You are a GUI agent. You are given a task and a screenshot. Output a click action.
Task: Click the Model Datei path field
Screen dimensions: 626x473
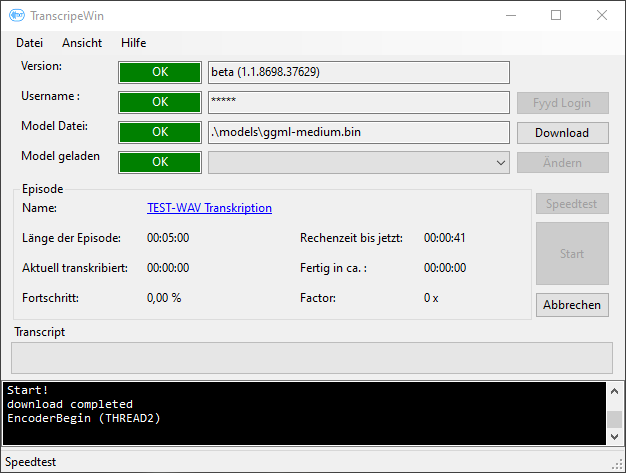click(x=358, y=132)
